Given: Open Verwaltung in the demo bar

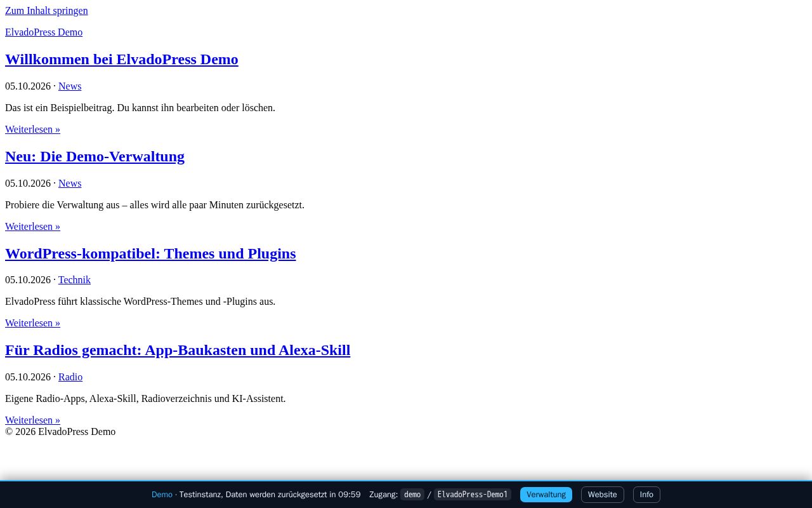Looking at the screenshot, I should (x=546, y=495).
